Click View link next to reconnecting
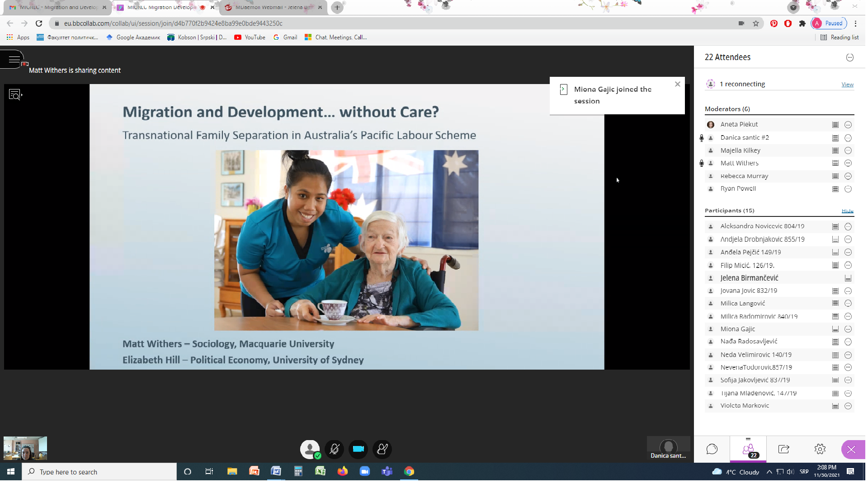868x488 pixels. (x=847, y=84)
